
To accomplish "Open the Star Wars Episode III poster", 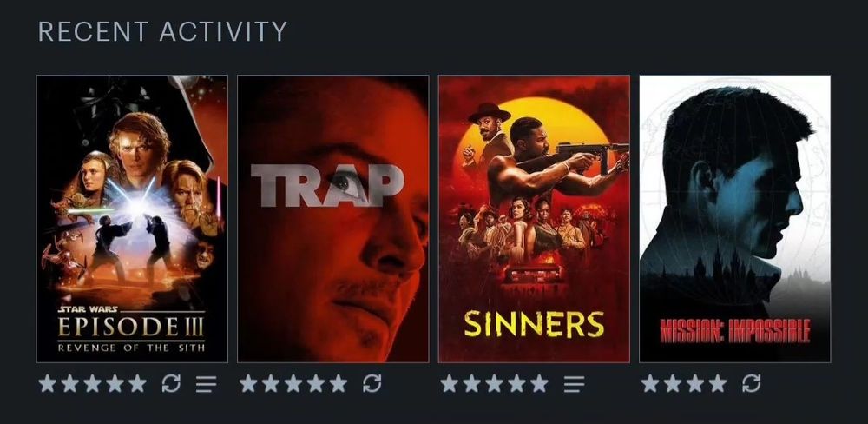I will coord(132,219).
